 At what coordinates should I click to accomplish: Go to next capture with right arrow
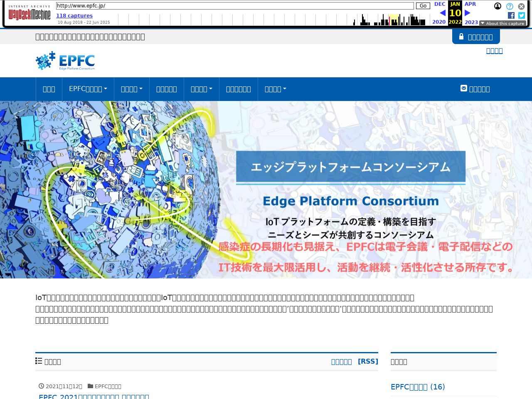[x=468, y=13]
